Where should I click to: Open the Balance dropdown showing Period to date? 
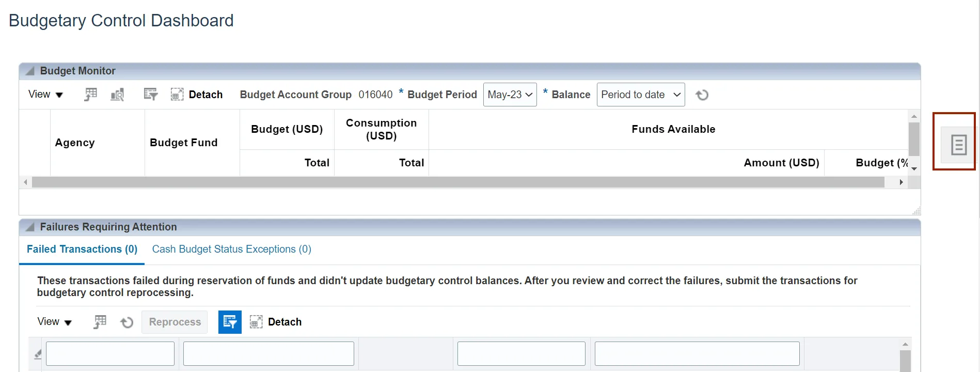point(641,95)
